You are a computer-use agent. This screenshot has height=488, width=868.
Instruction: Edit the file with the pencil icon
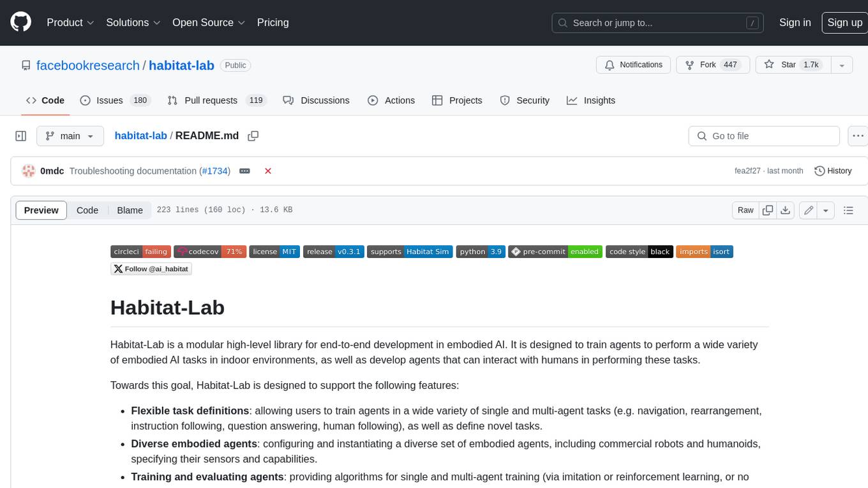809,210
